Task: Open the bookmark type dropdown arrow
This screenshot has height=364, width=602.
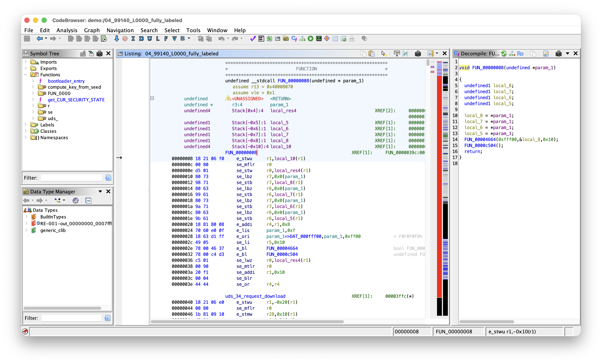Action: point(189,39)
